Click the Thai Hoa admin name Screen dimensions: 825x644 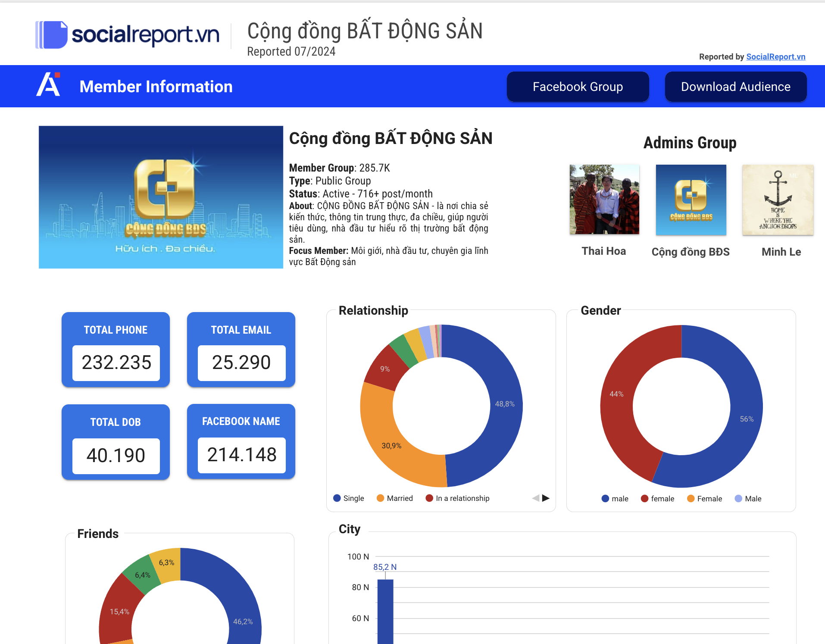[603, 251]
